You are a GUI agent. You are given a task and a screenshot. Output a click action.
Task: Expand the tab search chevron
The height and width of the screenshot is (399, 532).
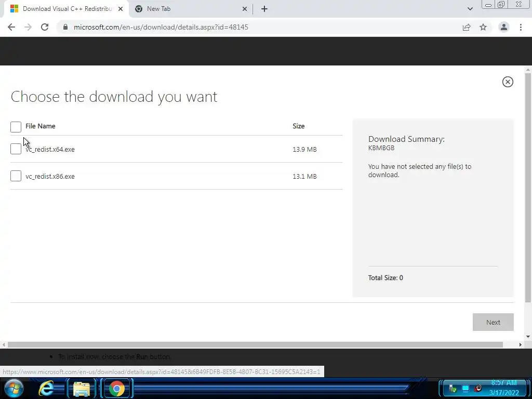(x=470, y=9)
